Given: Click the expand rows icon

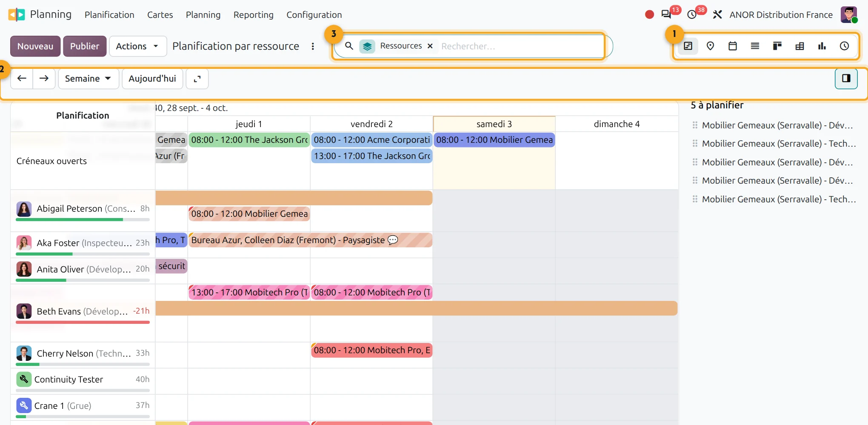Looking at the screenshot, I should click(x=197, y=79).
